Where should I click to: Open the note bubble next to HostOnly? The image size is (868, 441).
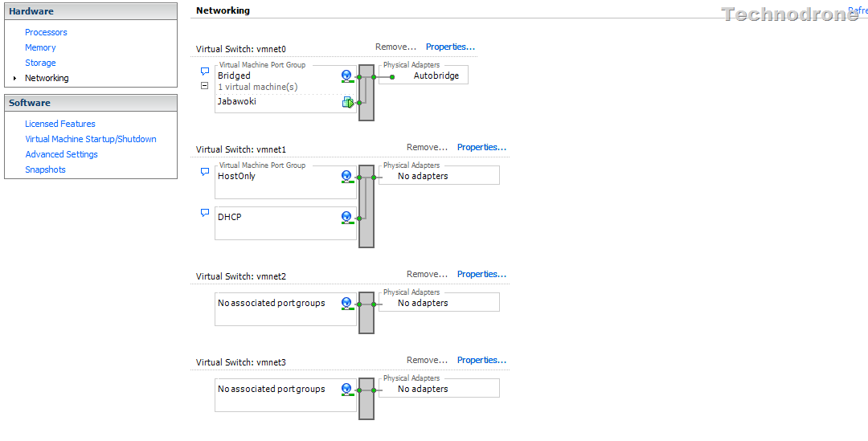205,172
